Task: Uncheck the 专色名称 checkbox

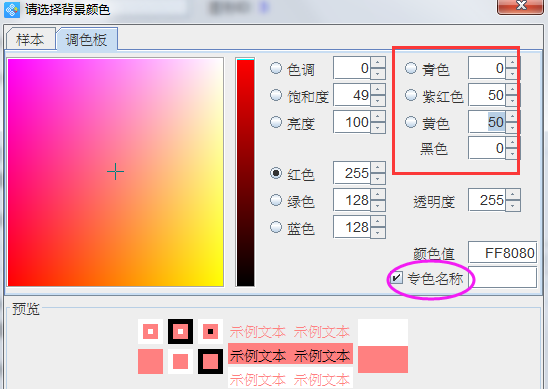Action: (396, 278)
